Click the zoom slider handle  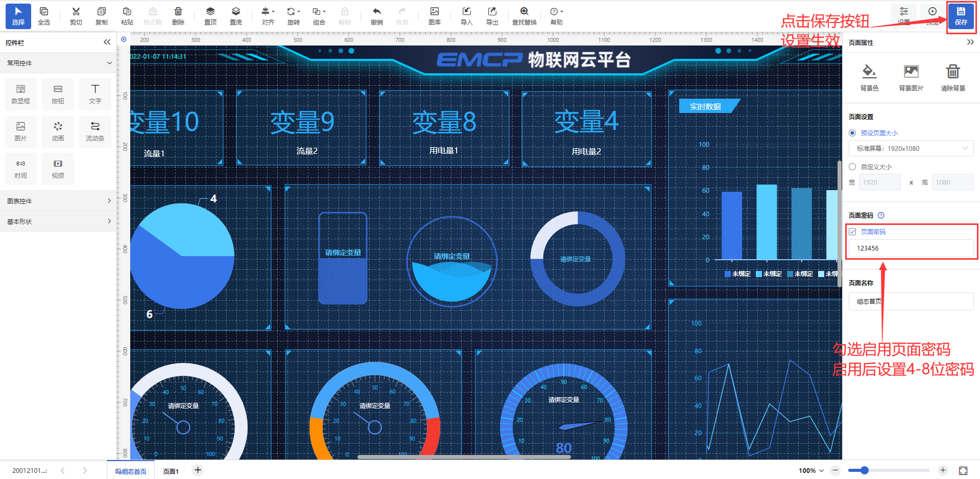click(x=864, y=470)
